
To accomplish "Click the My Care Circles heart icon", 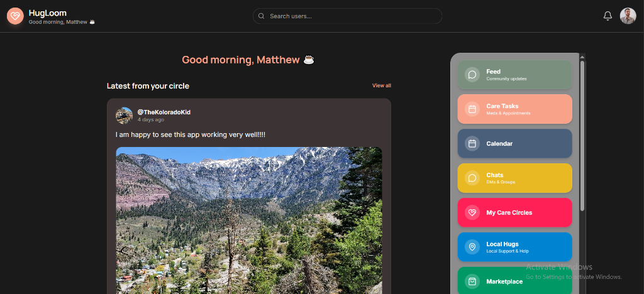I will pos(472,213).
